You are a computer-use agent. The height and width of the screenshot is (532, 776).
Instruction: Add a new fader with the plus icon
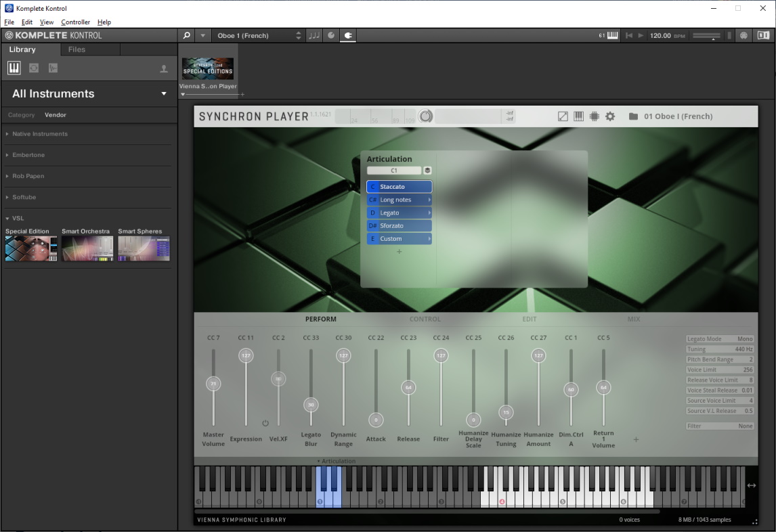coord(636,439)
